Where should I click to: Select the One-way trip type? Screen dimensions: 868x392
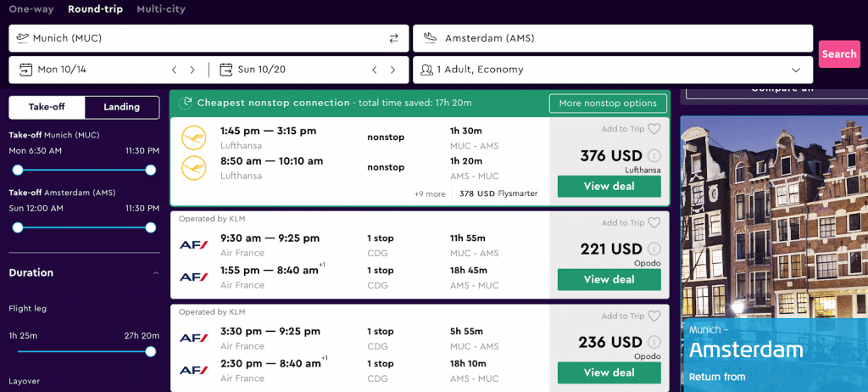[31, 8]
